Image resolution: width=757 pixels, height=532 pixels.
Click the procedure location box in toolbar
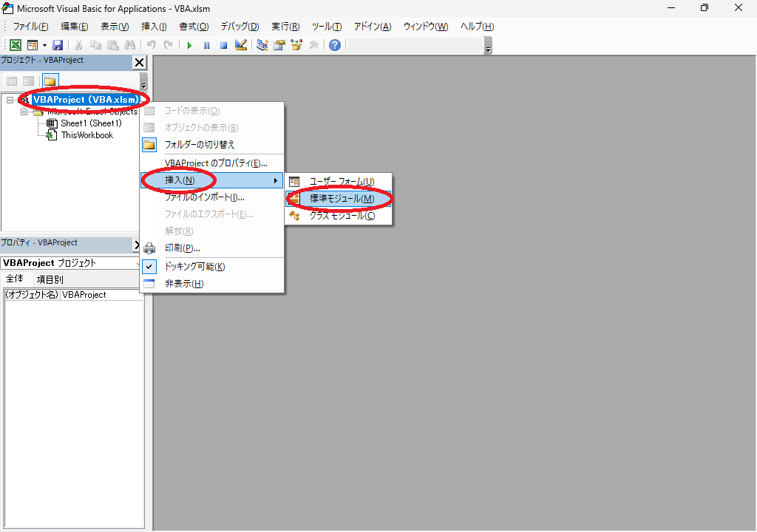415,45
